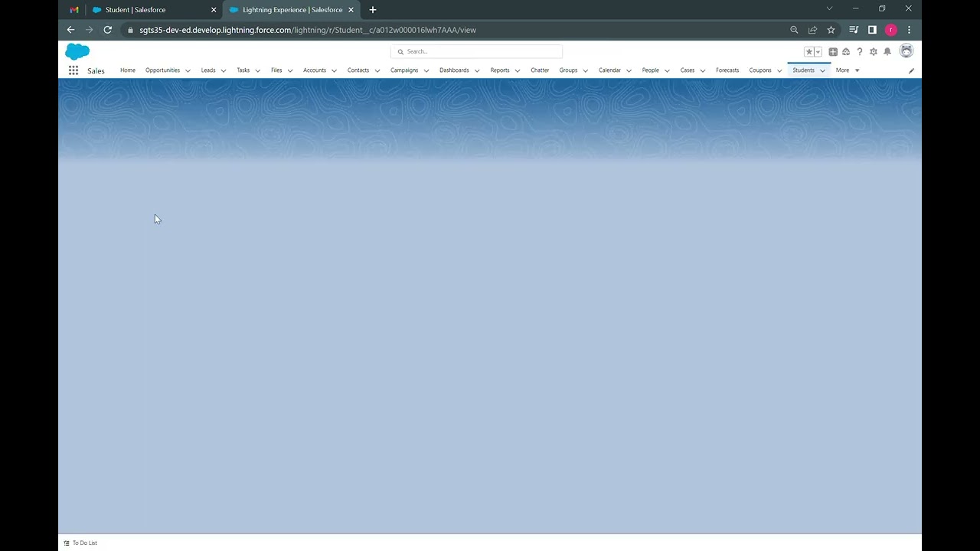Open the Leads tab
The image size is (980, 551).
208,70
